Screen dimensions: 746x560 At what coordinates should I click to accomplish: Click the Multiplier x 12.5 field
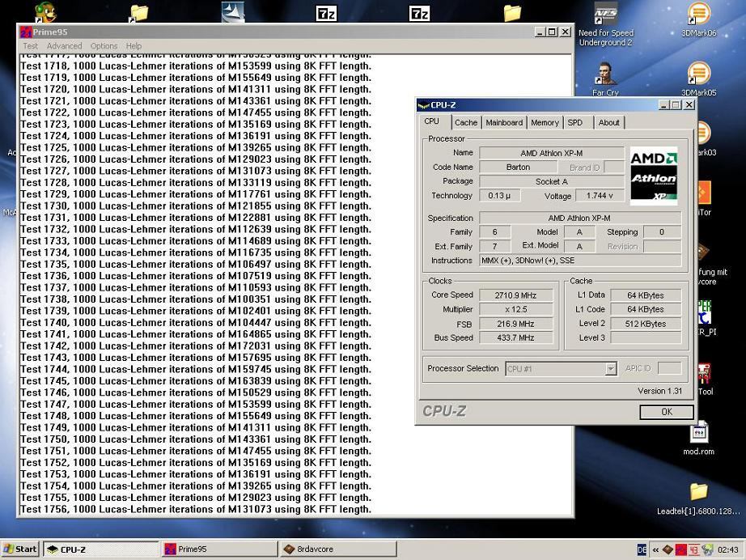coord(515,309)
